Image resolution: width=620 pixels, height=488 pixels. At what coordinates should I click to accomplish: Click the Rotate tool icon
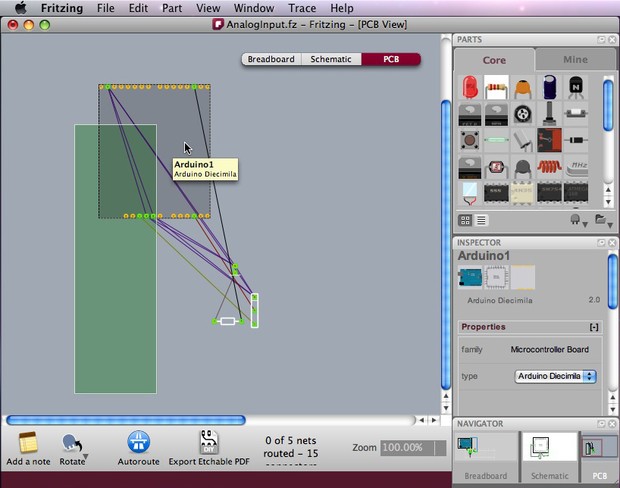click(72, 443)
